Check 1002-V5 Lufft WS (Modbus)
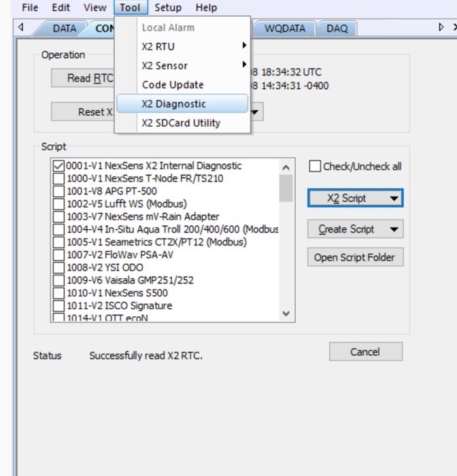Image resolution: width=457 pixels, height=476 pixels. 58,204
